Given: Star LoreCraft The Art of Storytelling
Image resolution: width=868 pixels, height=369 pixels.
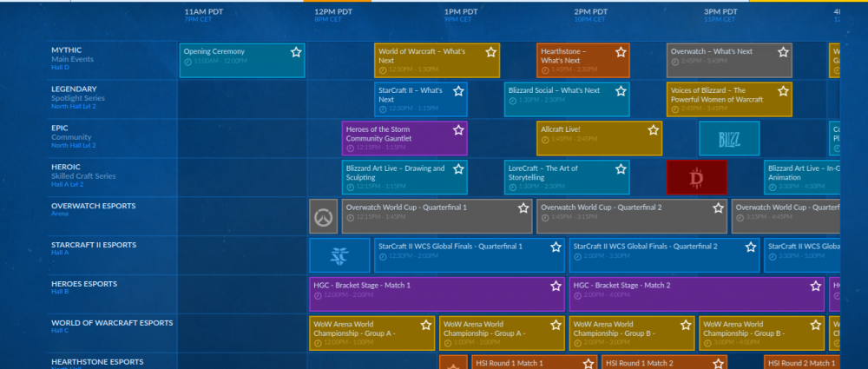Looking at the screenshot, I should pos(621,169).
